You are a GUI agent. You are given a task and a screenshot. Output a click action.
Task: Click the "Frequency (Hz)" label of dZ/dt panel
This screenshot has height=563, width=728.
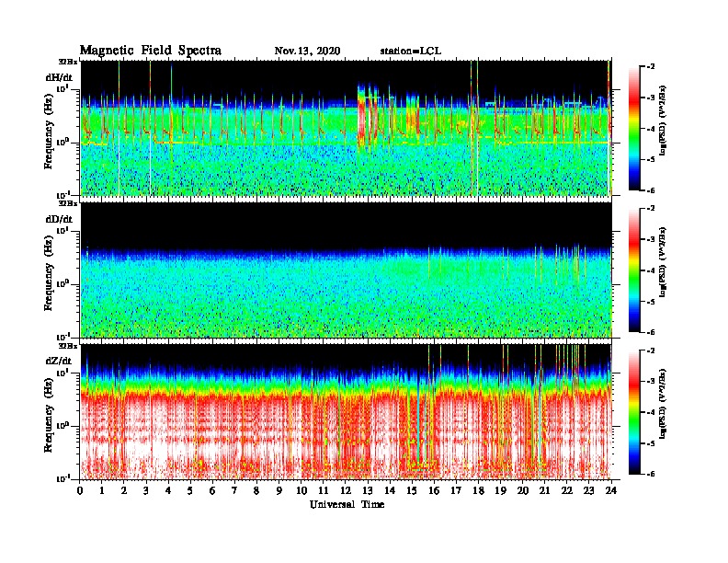tap(49, 415)
